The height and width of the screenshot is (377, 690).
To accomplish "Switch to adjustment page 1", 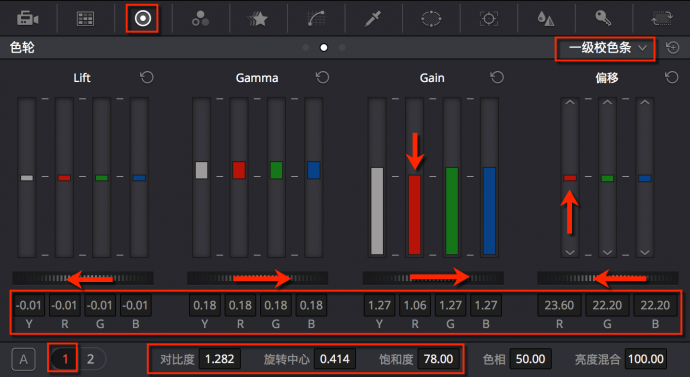I will click(65, 359).
